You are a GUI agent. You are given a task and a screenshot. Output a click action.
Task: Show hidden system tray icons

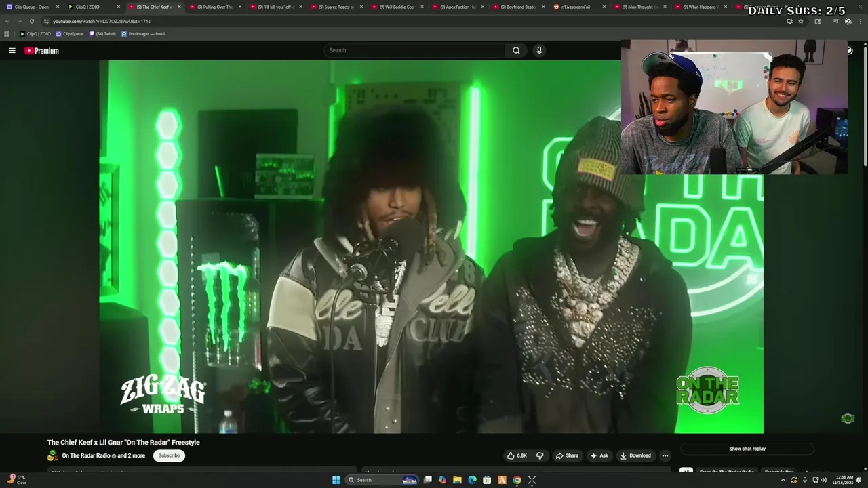(x=783, y=480)
